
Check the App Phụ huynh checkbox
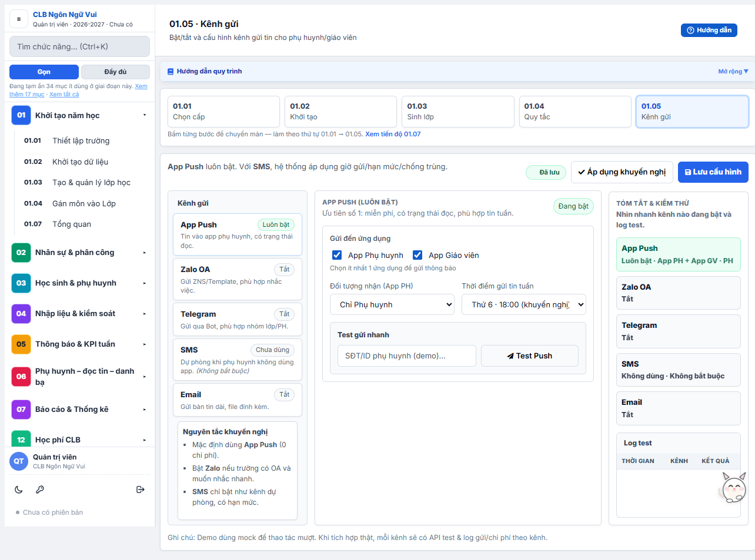[337, 255]
